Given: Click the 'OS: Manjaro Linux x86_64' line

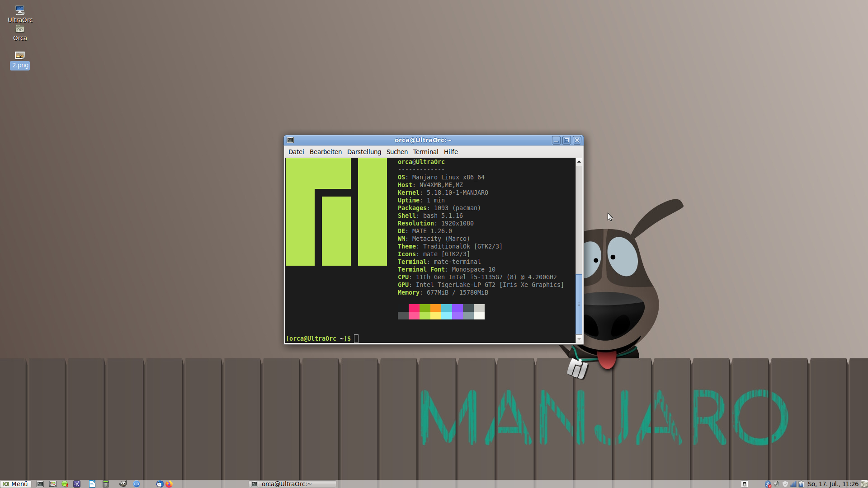Looking at the screenshot, I should pos(441,177).
